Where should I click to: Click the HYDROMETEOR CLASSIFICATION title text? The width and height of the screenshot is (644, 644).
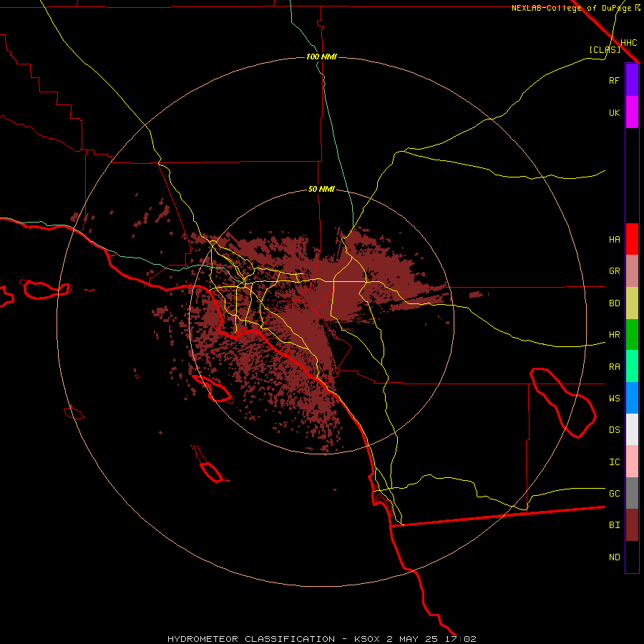tap(251, 639)
